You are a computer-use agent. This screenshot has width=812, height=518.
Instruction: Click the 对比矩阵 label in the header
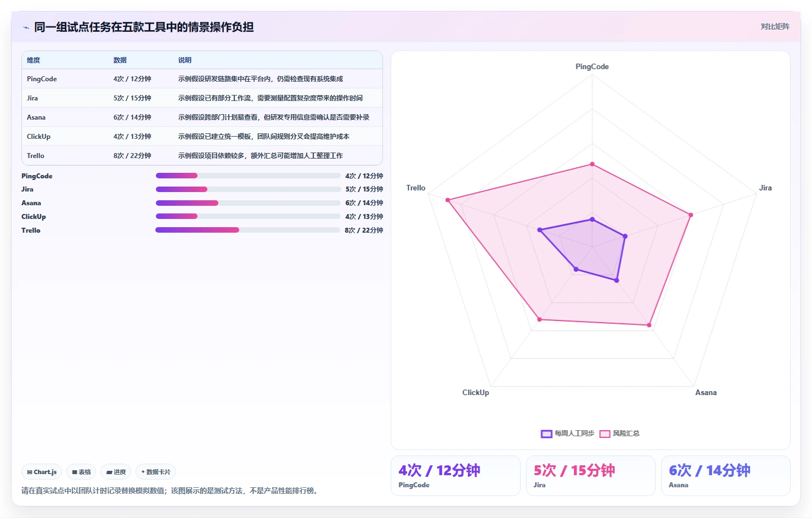click(x=775, y=26)
